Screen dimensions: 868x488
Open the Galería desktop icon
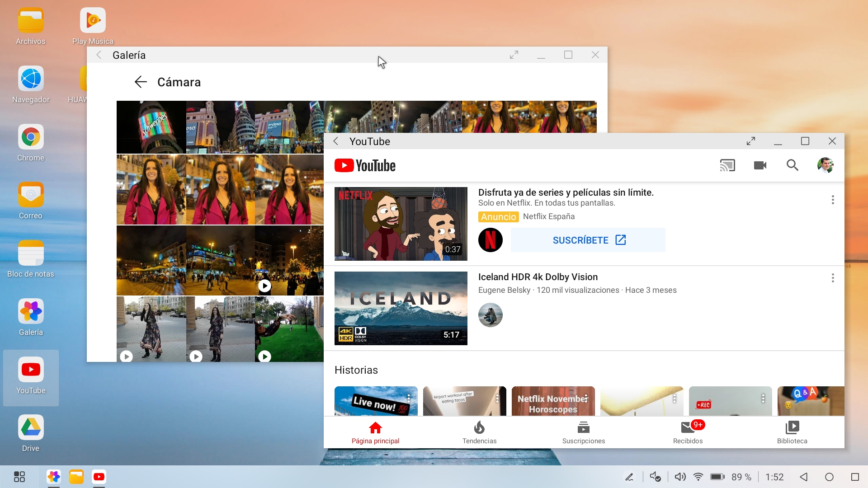click(x=31, y=318)
